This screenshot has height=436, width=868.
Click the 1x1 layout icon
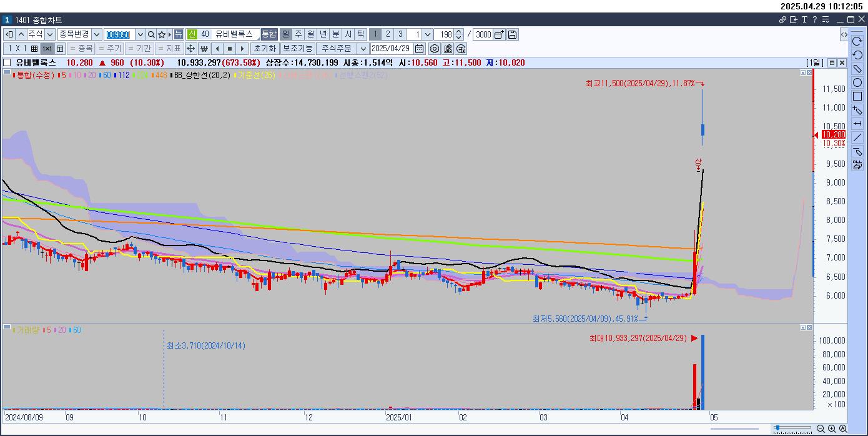tap(47, 49)
